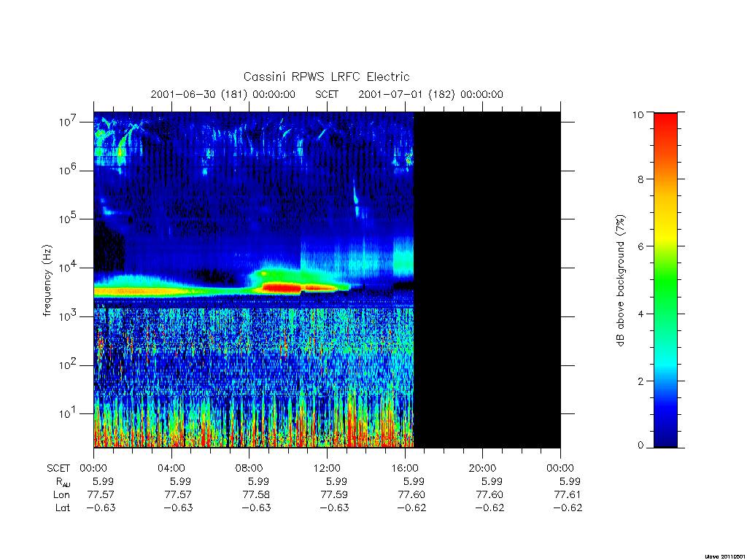Image resolution: width=747 pixels, height=560 pixels.
Task: Click the 20:00 time tick label
Action: tap(483, 468)
